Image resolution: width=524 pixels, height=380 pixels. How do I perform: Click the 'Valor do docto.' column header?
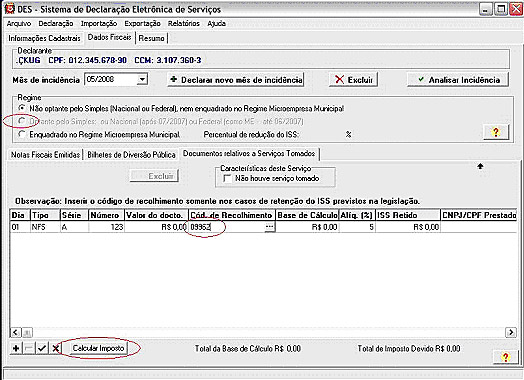156,215
